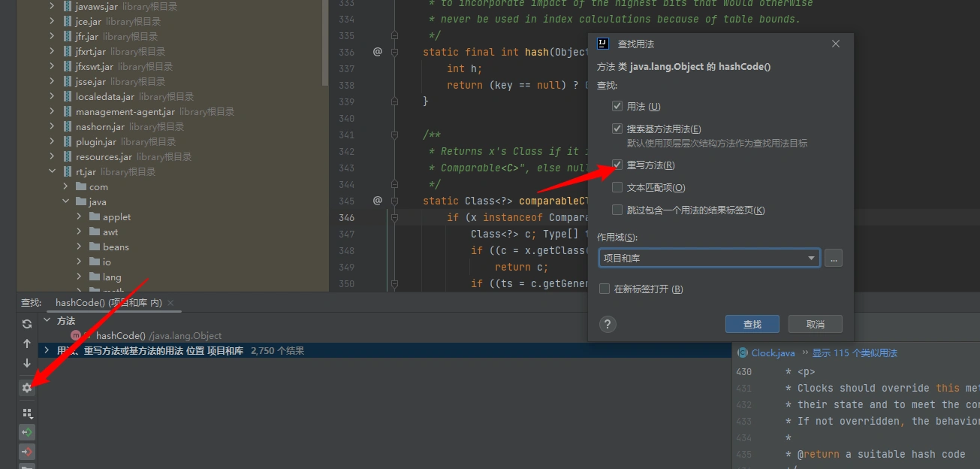Viewport: 980px width, 469px height.
Task: Click the Rerun refresh icon in Find panel
Action: pos(27,324)
